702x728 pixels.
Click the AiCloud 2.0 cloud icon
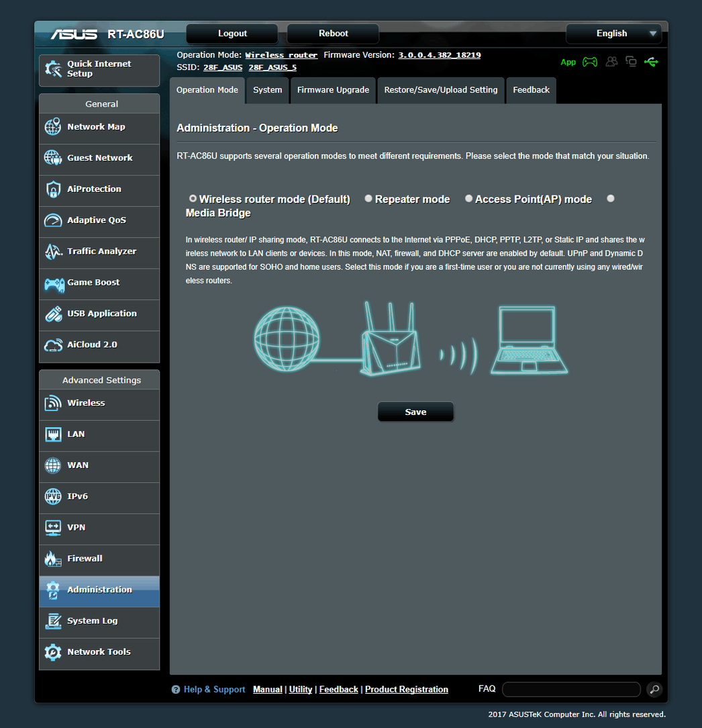tap(53, 345)
